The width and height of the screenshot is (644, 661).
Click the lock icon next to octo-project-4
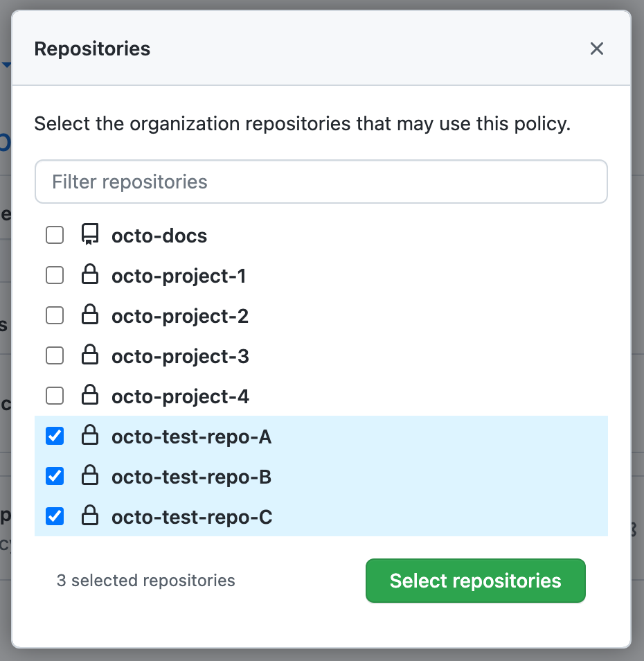pyautogui.click(x=91, y=396)
